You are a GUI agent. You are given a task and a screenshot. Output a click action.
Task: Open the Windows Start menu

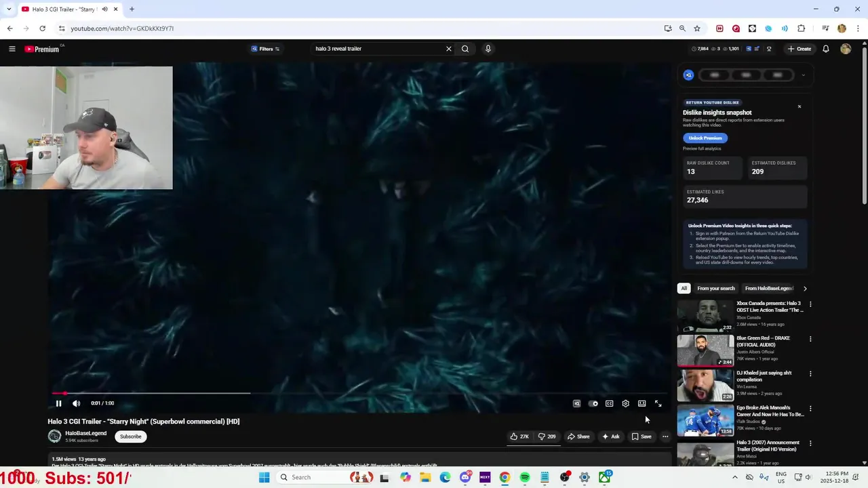click(264, 477)
